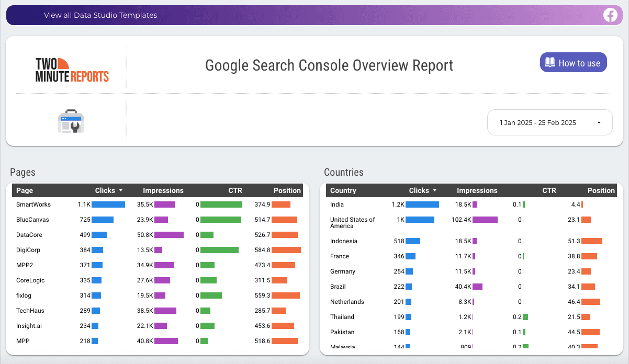Sort Pages table by CTR header
Image resolution: width=629 pixels, height=364 pixels.
[x=235, y=190]
